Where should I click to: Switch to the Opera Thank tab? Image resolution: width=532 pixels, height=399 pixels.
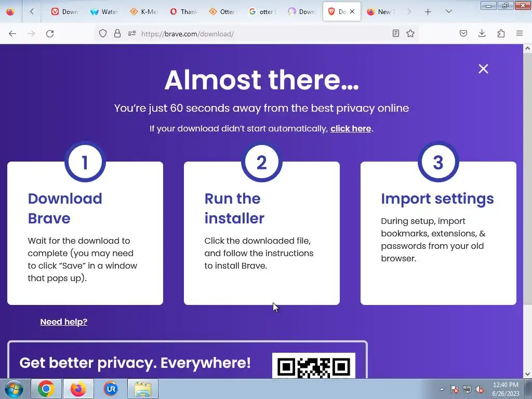(x=183, y=11)
